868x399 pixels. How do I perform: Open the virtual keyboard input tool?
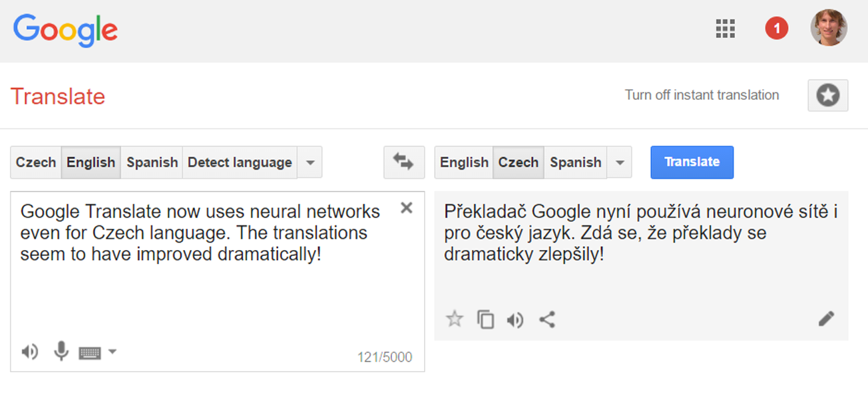[x=90, y=353]
